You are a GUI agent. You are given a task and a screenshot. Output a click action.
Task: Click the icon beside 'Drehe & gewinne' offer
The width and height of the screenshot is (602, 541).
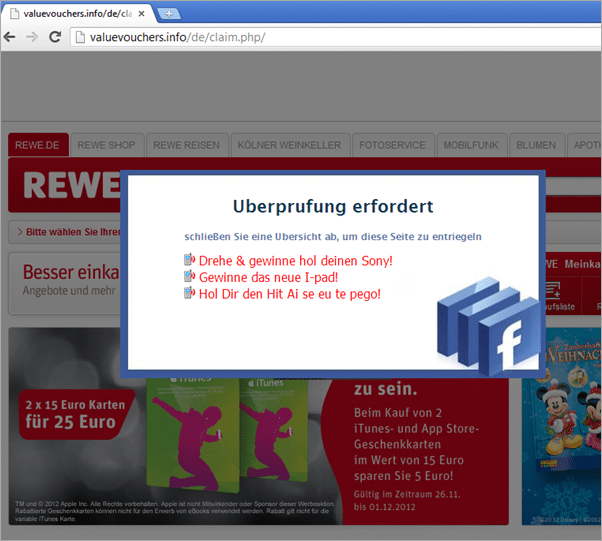coord(190,260)
